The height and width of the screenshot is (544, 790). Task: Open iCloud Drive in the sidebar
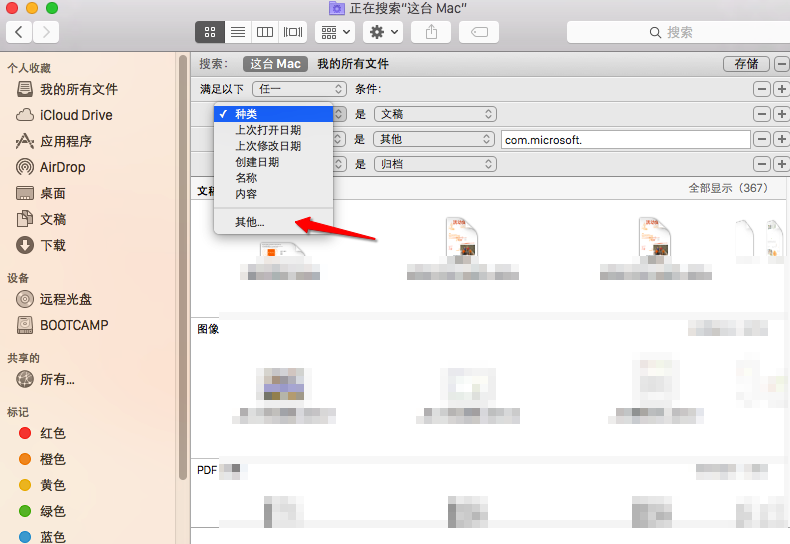64,115
